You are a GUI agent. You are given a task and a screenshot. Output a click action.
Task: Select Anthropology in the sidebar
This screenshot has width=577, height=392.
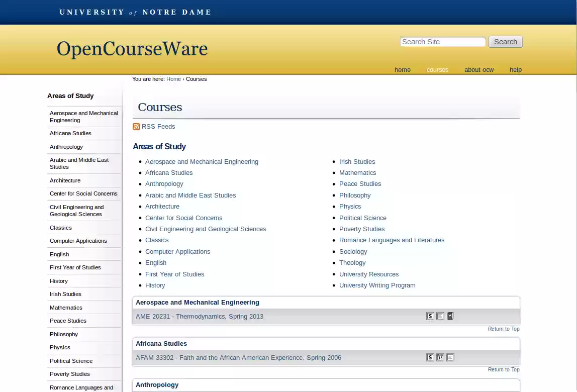pyautogui.click(x=66, y=147)
